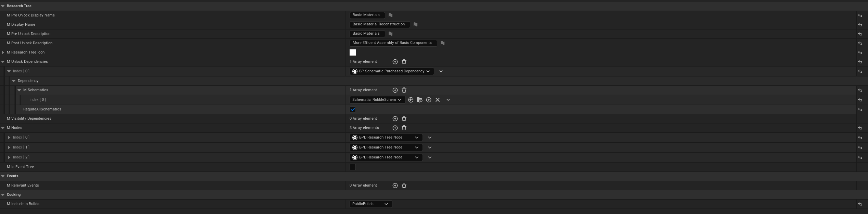
Task: Empty M Relevant Events with trash icon
Action: (404, 186)
